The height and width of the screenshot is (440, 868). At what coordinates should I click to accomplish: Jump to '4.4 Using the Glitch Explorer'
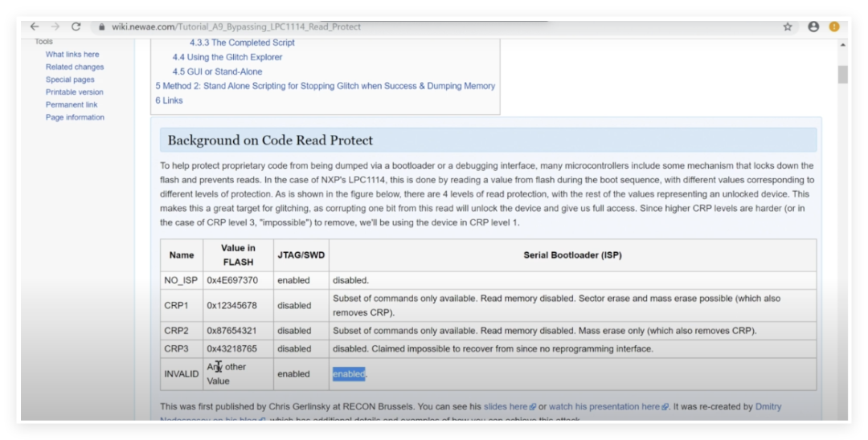tap(227, 57)
